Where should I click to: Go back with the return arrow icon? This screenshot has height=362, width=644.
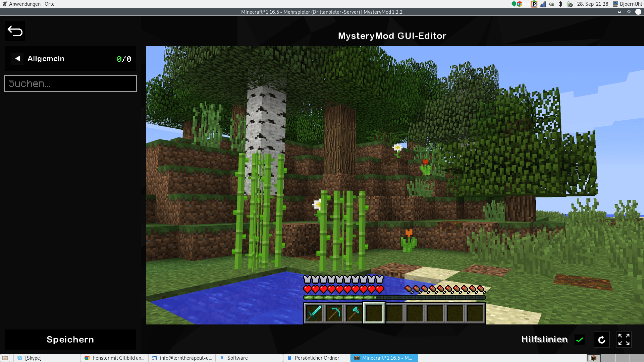click(x=15, y=31)
